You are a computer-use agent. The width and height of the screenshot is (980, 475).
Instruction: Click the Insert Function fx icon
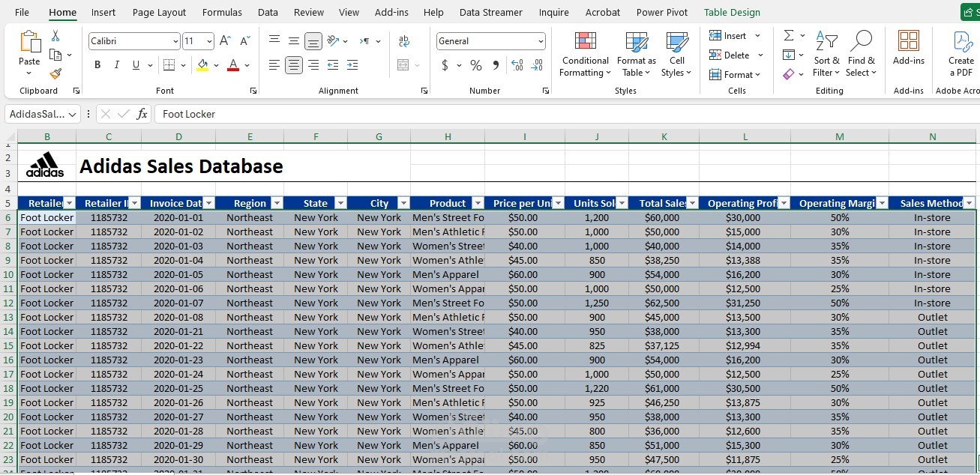[x=142, y=114]
